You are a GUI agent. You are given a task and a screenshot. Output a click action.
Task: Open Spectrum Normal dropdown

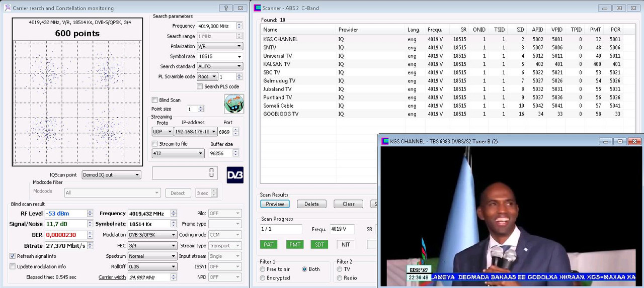coord(152,256)
